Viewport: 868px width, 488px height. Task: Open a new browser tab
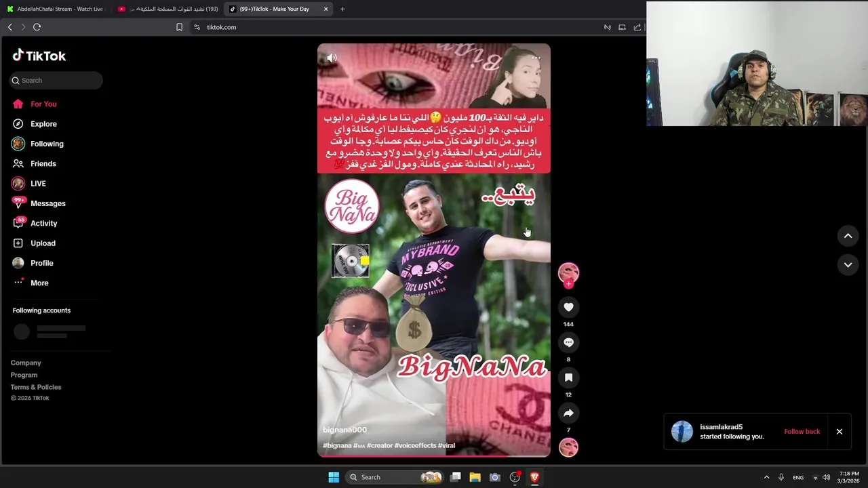(x=342, y=9)
